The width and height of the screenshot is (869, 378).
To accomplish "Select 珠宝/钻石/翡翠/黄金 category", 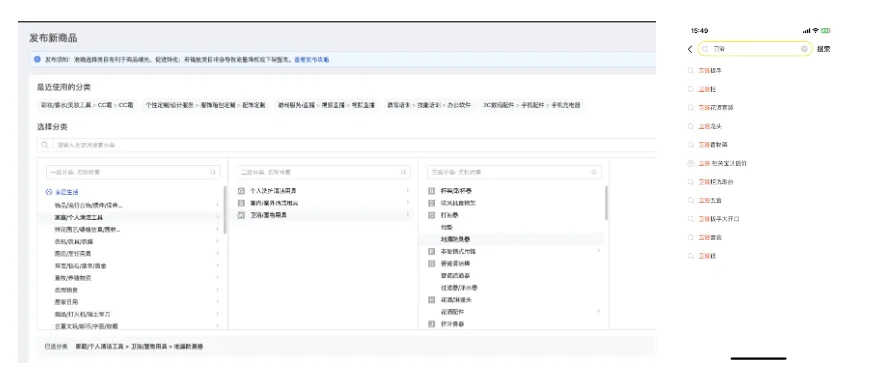I will coord(80,266).
